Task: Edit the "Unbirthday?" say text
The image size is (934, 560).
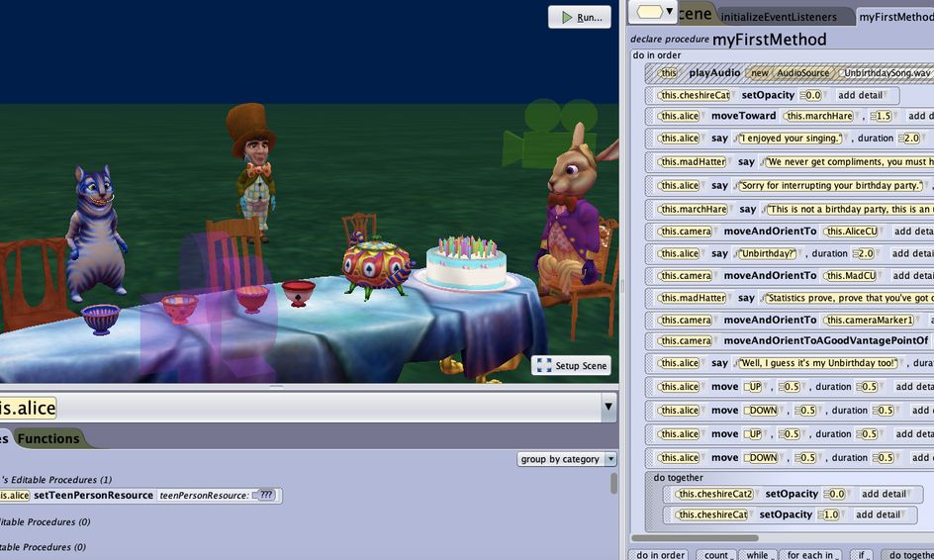Action: [x=768, y=254]
